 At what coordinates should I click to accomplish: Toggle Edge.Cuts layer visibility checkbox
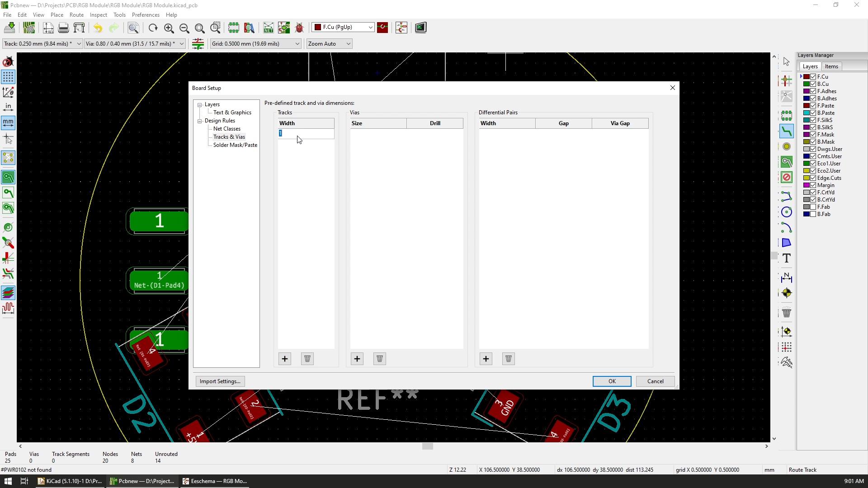pos(813,178)
